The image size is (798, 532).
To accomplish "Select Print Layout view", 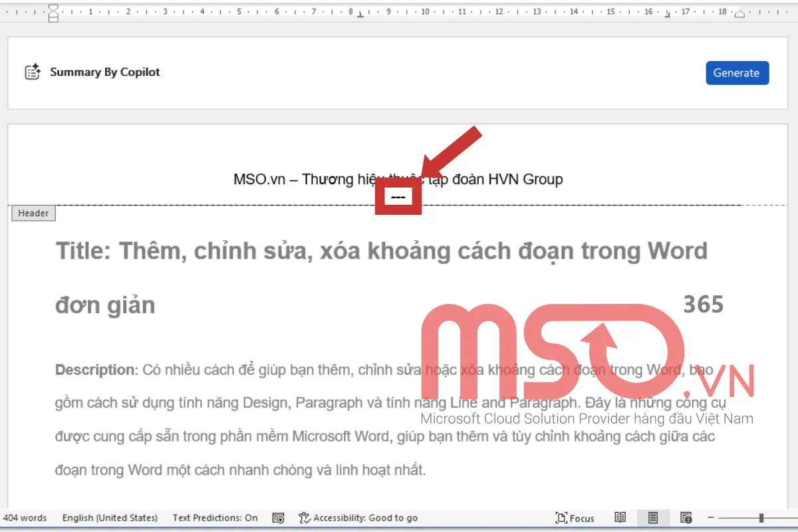I will tap(652, 518).
